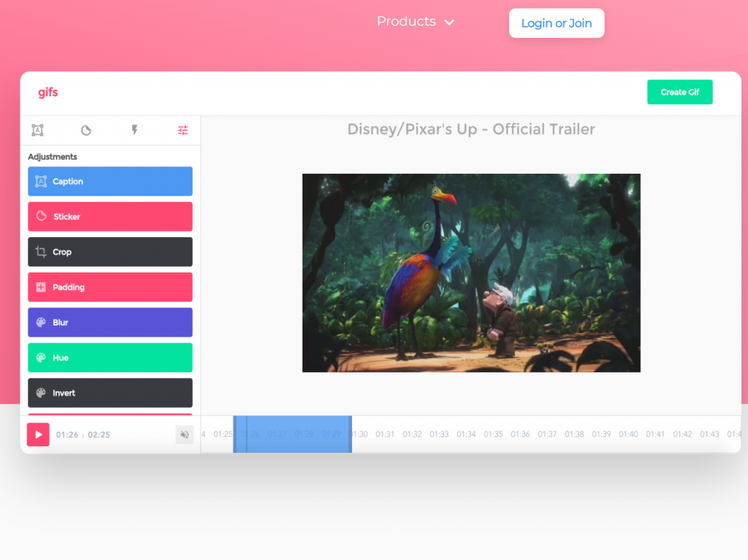The image size is (748, 560).
Task: Click the Disney/Pixar's Up trailer title
Action: click(x=471, y=129)
